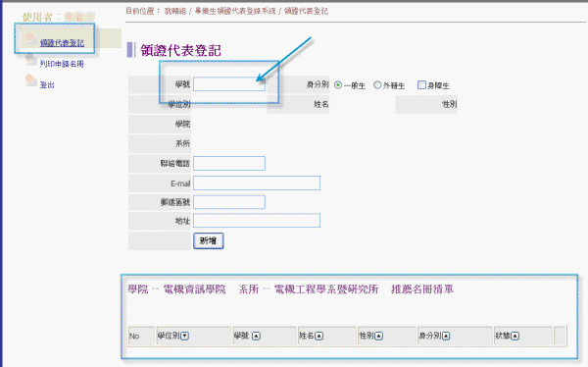
Task: Focus the 聯絡電話 input field
Action: click(x=229, y=164)
